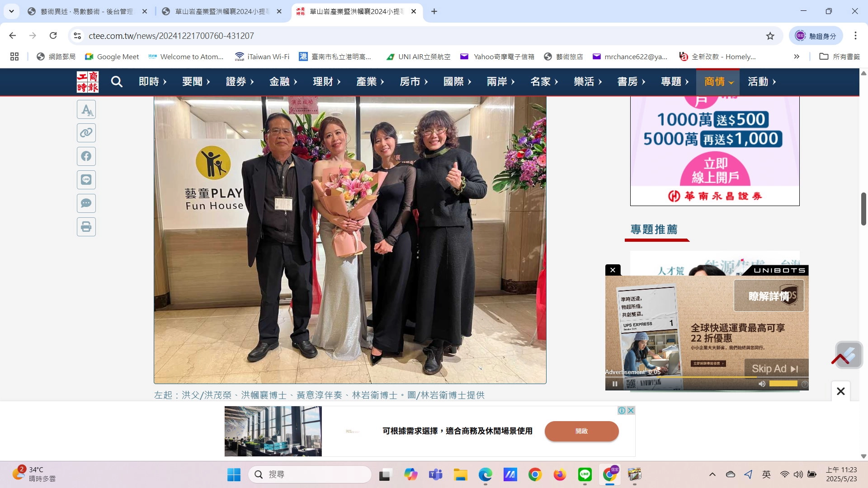Click the font size adjust icon
868x488 pixels.
86,110
